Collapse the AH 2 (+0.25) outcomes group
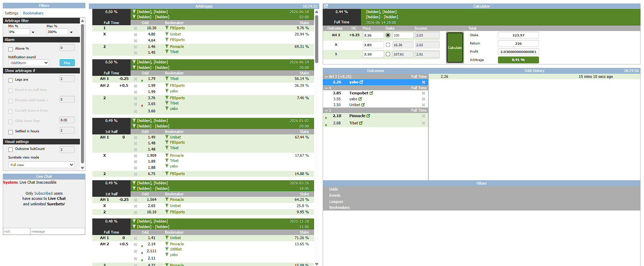The width and height of the screenshot is (644, 266). [x=326, y=77]
